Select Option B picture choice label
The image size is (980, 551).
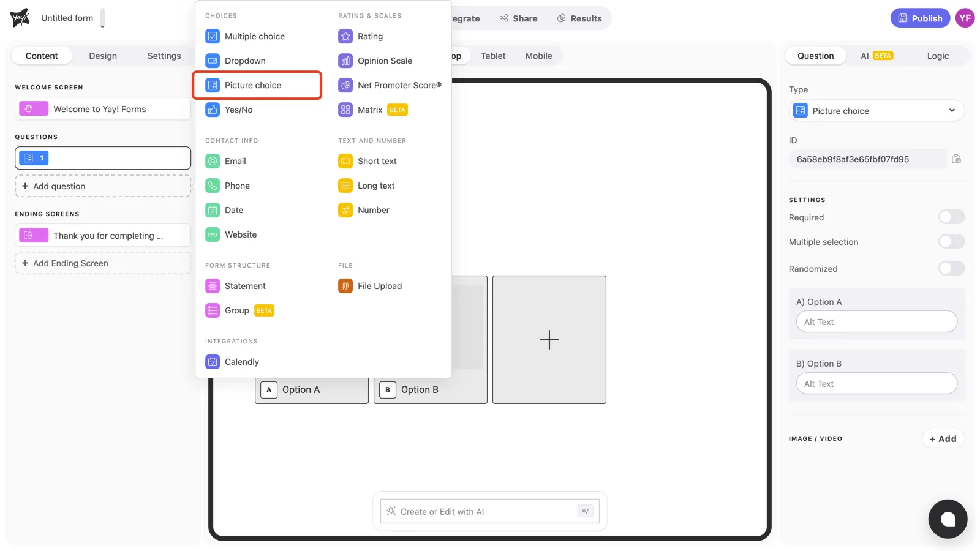point(420,390)
